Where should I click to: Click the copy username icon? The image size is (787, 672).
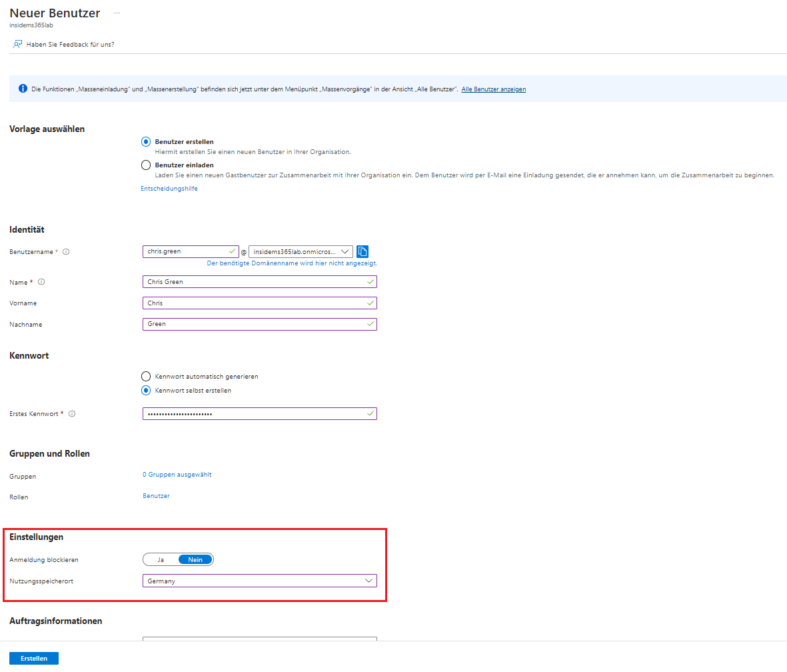363,251
